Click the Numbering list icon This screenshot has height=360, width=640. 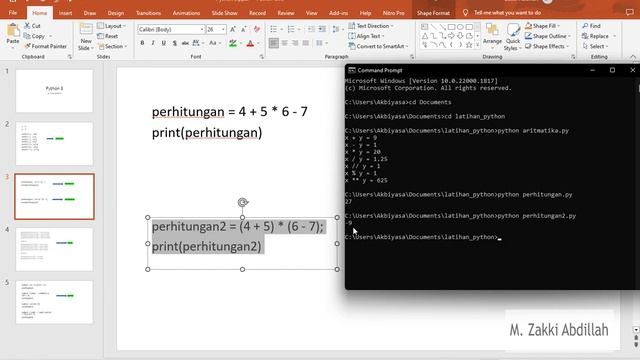(x=291, y=29)
